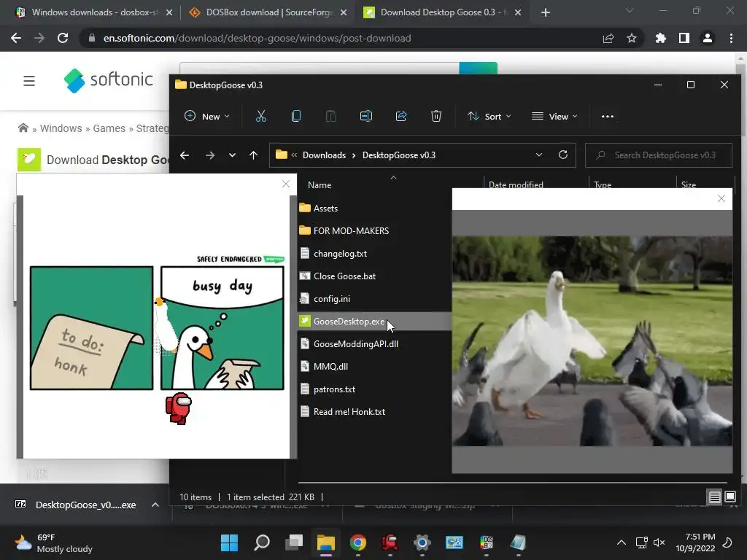Expand recent locations arrow beside forward button

(232, 155)
